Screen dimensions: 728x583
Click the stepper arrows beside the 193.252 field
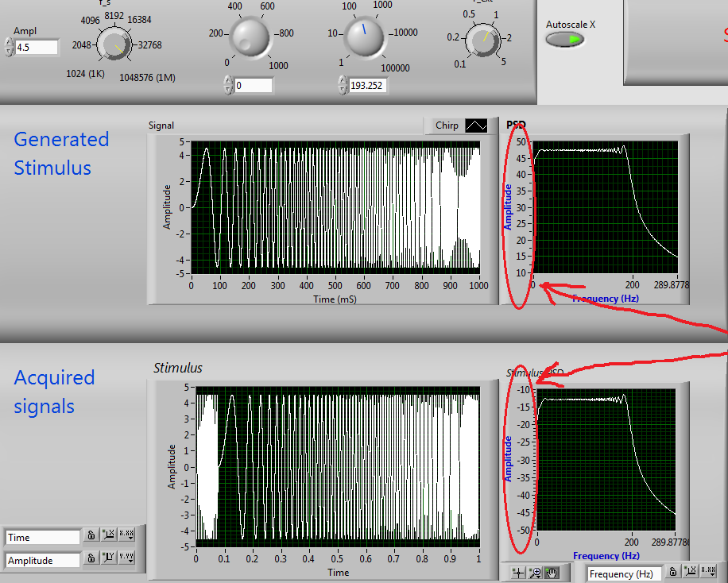343,86
